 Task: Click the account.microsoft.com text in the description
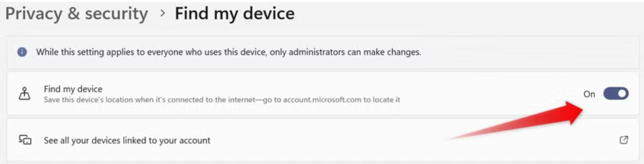[322, 100]
